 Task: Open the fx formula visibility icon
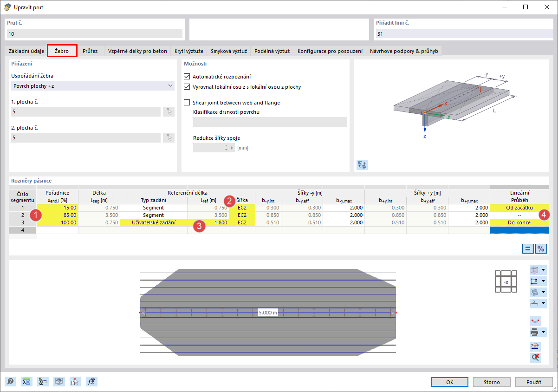click(92, 382)
